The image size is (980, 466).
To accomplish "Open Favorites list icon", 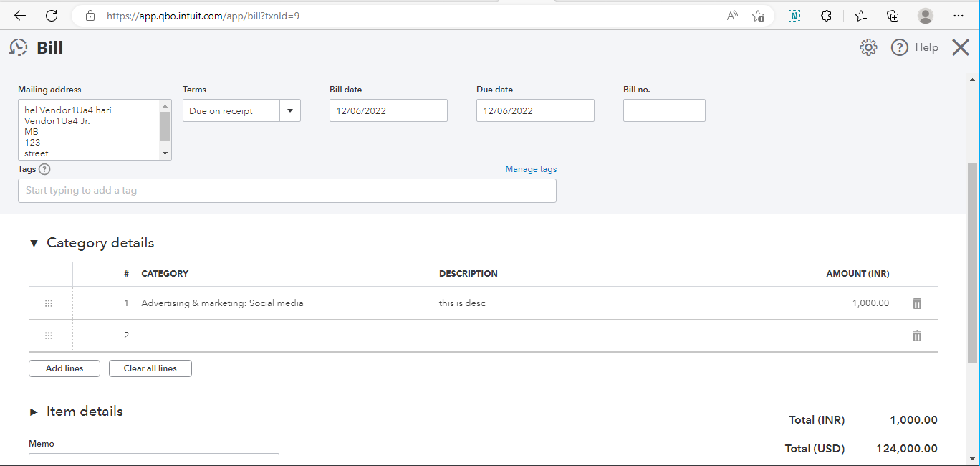I will [861, 16].
